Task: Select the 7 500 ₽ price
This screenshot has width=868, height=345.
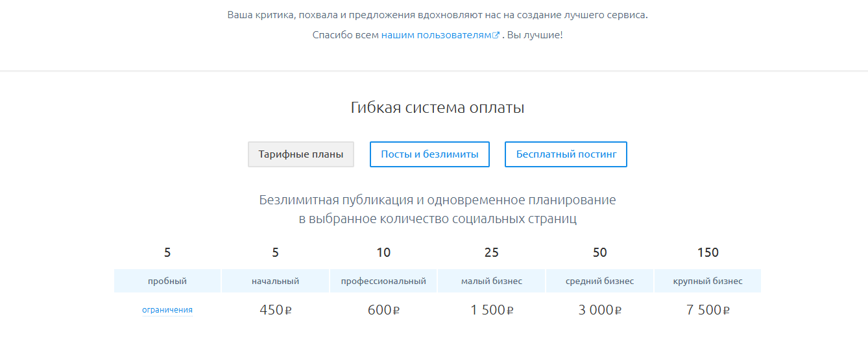Action: [708, 310]
